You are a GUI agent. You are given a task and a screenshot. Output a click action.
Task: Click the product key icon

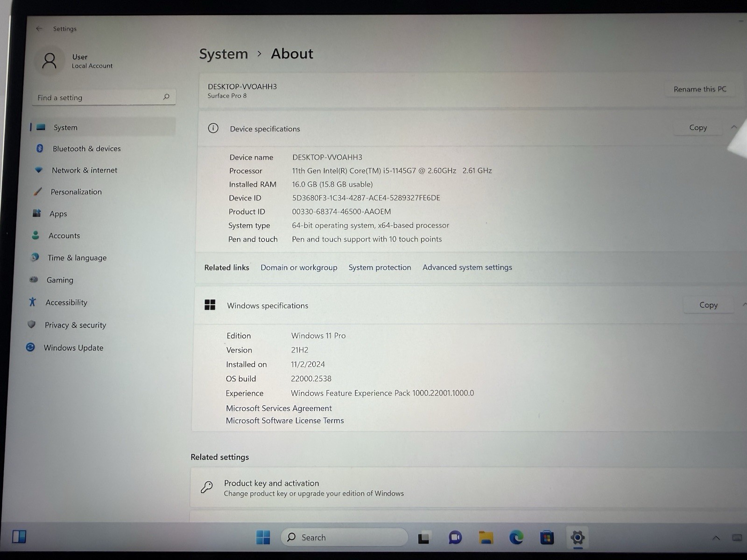click(x=206, y=487)
